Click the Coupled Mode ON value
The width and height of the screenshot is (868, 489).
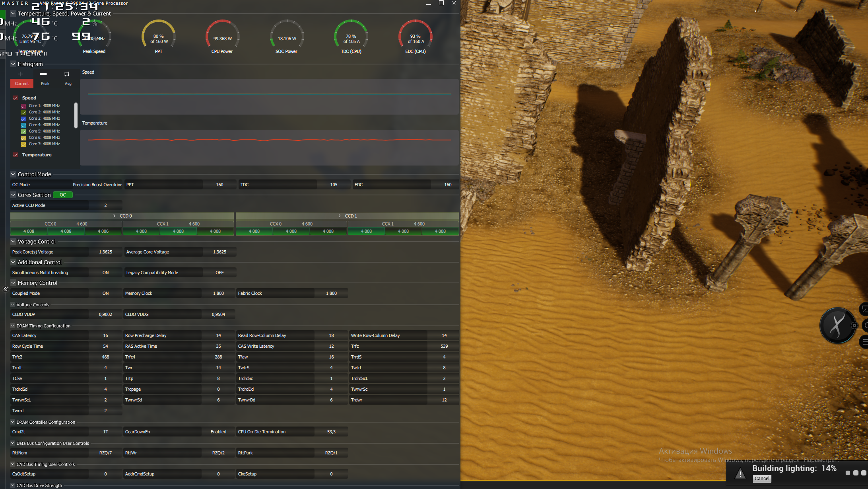coord(105,293)
